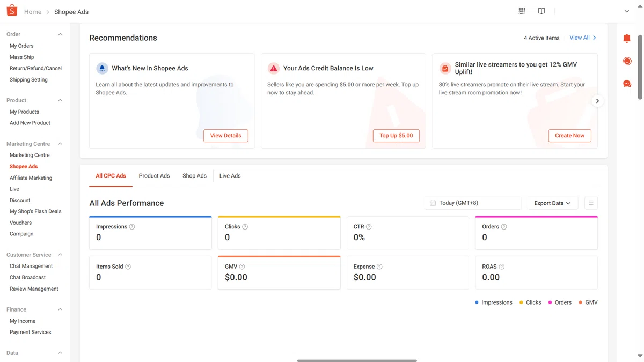Image resolution: width=644 pixels, height=362 pixels.
Task: Switch to Live Ads tab
Action: click(230, 176)
